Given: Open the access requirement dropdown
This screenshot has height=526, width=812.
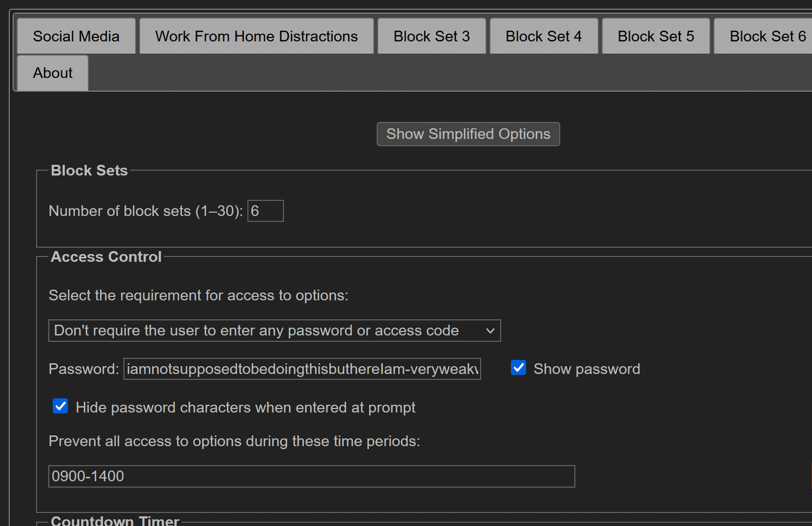Looking at the screenshot, I should [x=275, y=331].
